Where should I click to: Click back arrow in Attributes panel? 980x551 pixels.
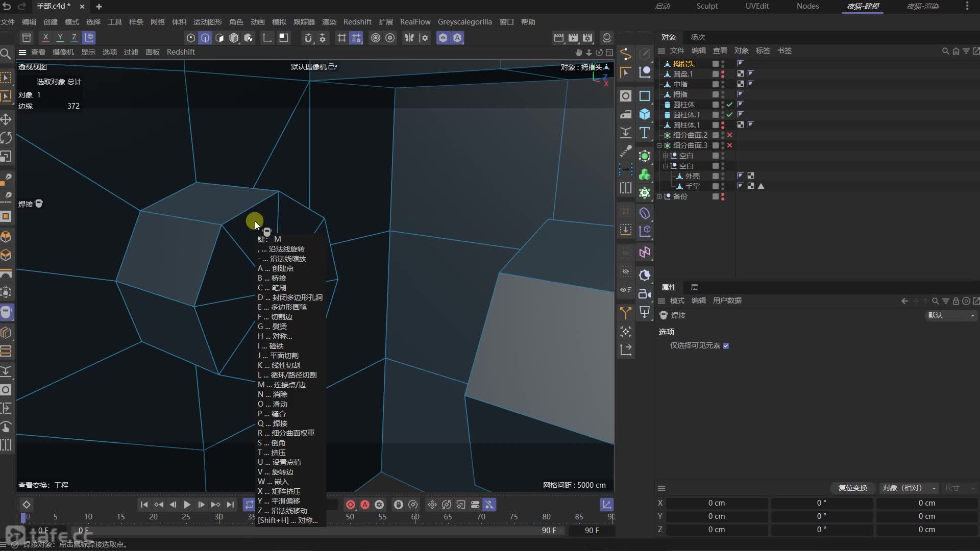click(x=904, y=301)
